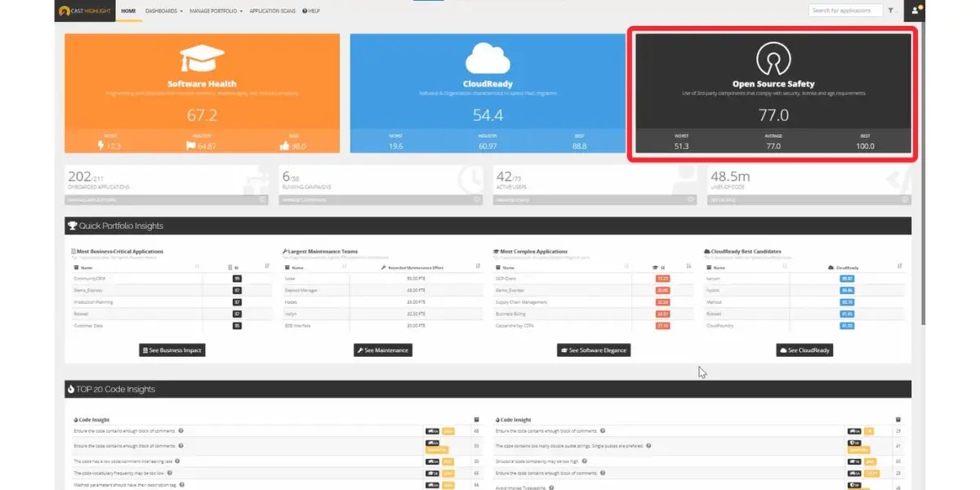Screen dimensions: 980x490
Task: Click help icon beside double quote strings insight
Action: [x=648, y=446]
